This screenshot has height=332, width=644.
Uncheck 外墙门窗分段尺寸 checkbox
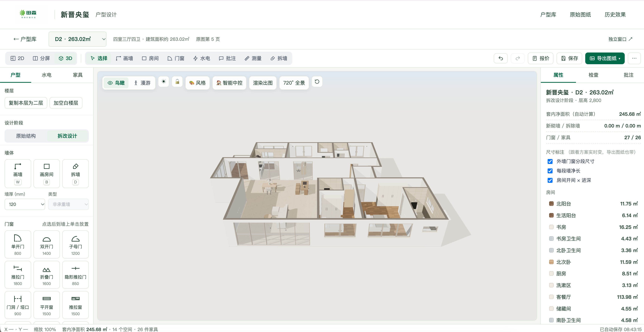coord(550,161)
